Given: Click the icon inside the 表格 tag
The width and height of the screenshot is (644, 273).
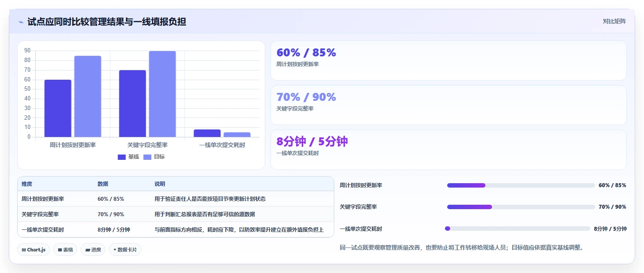Looking at the screenshot, I should pyautogui.click(x=60, y=250).
